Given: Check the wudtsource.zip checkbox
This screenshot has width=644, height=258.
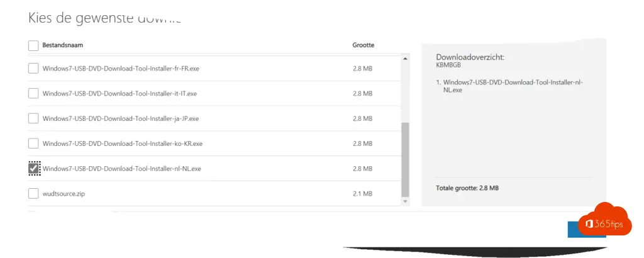Looking at the screenshot, I should coord(33,194).
